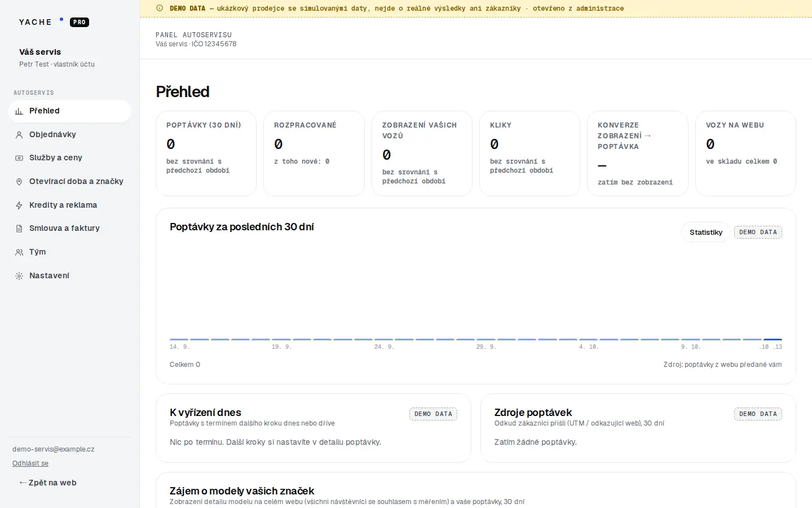This screenshot has width=812, height=508.
Task: Click the Konverze zobrazení → poptávka card
Action: pos(638,154)
